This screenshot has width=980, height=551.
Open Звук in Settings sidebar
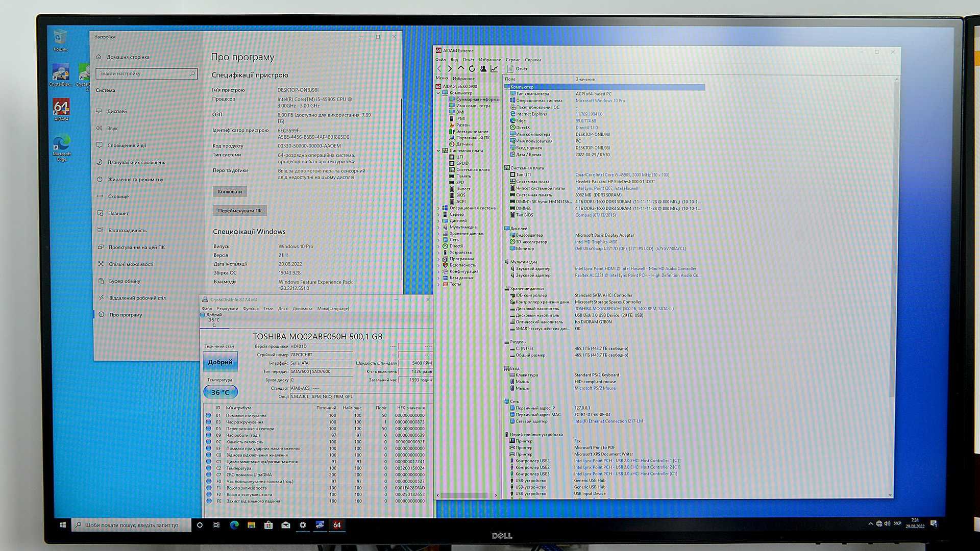point(112,128)
